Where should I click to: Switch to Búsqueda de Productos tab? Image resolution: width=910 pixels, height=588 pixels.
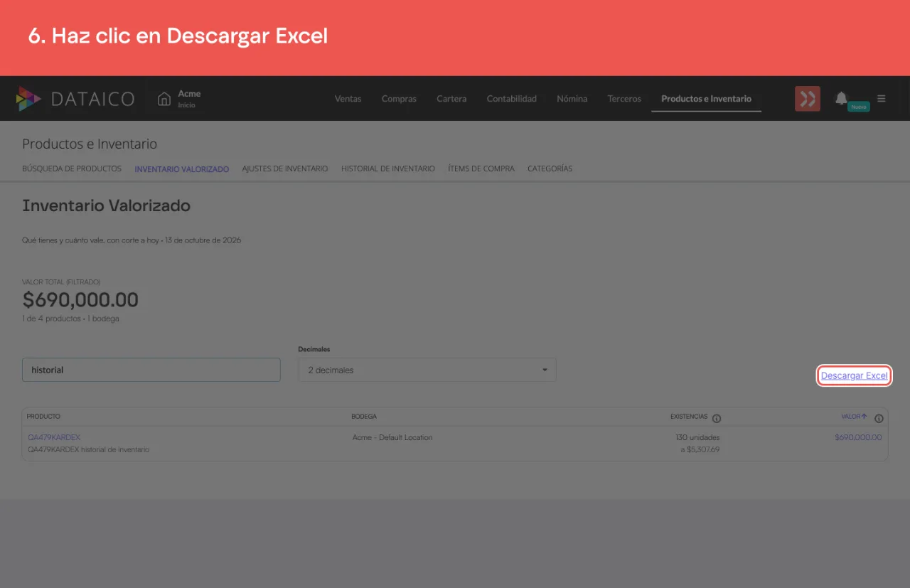click(72, 169)
